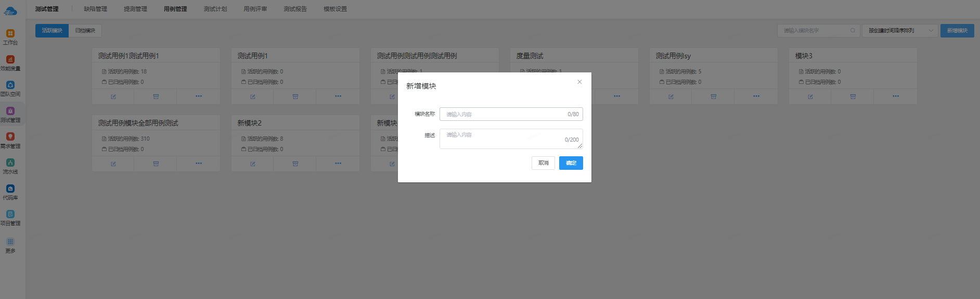Click the 测试管理 heading in the top bar
This screenshot has width=980, height=299.
[x=47, y=9]
